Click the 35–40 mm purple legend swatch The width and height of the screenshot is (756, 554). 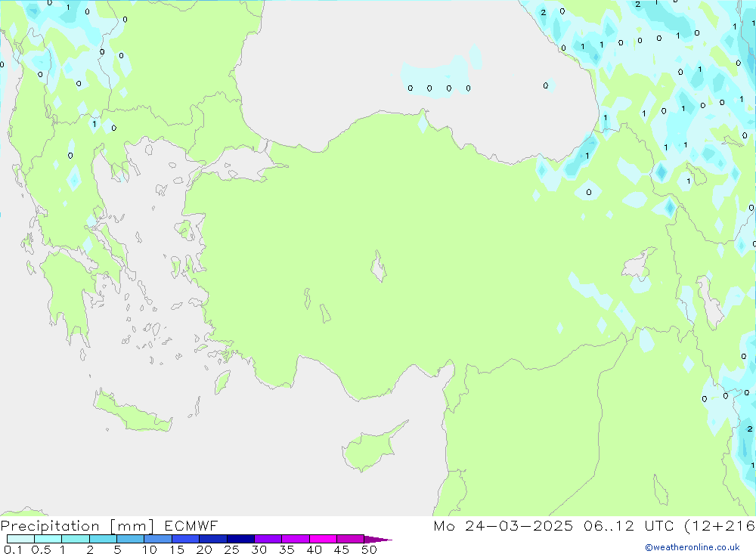pyautogui.click(x=296, y=539)
